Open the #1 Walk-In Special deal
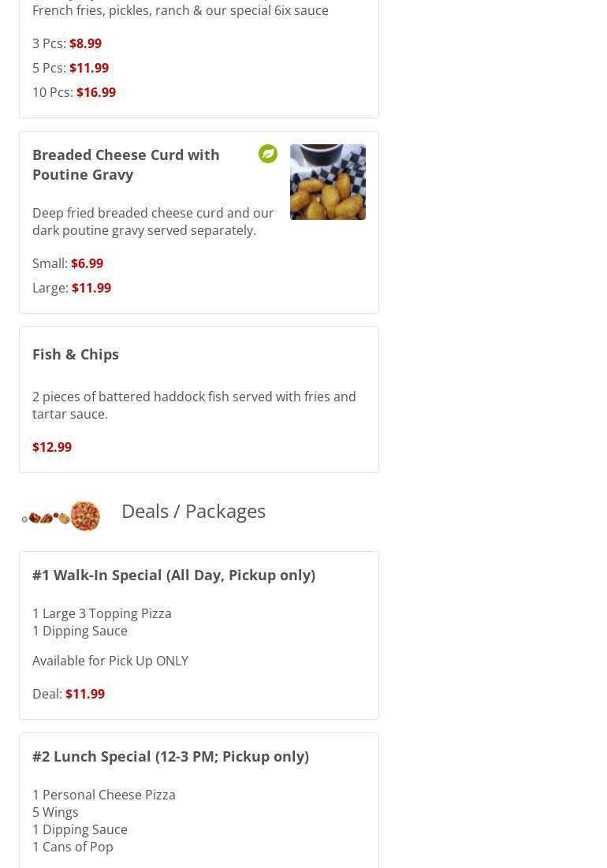The width and height of the screenshot is (607, 868). point(173,575)
